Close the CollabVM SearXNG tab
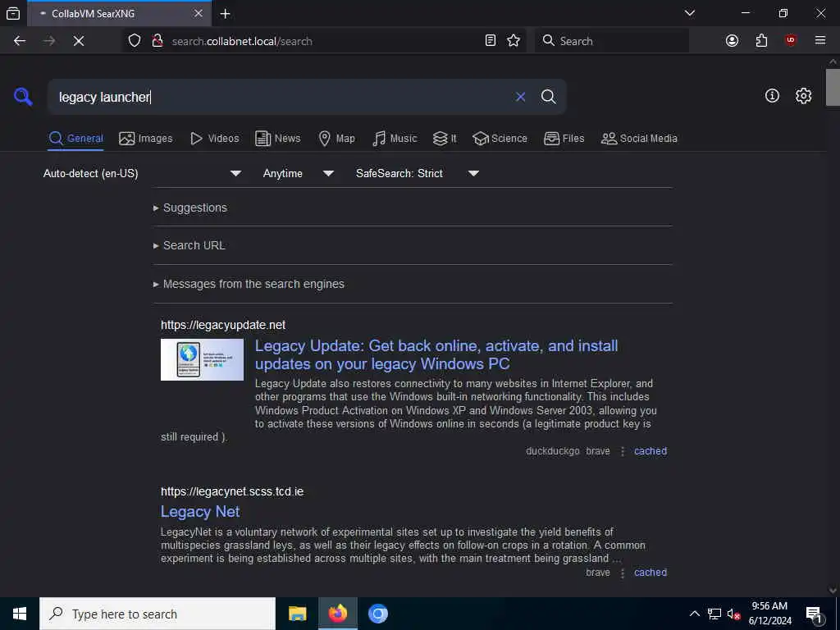 tap(199, 13)
